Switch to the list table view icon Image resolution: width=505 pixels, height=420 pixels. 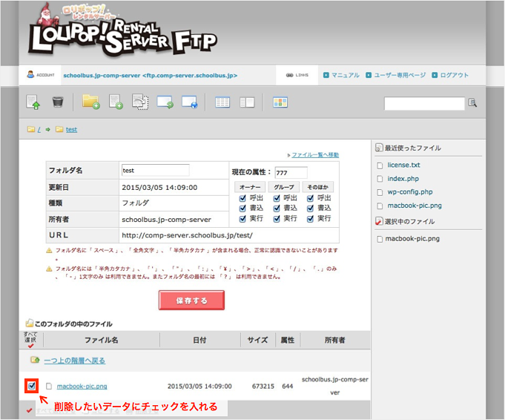(x=222, y=102)
